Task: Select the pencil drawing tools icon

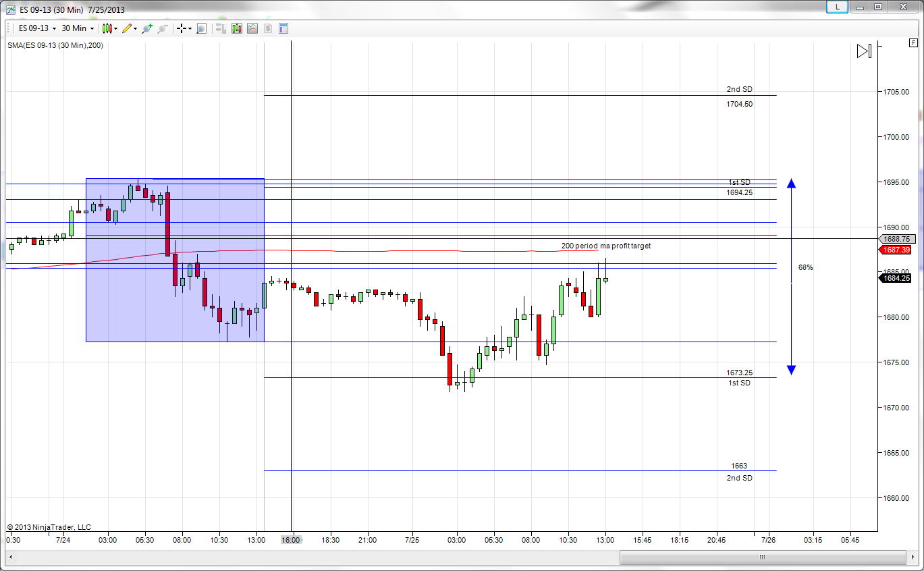Action: (127, 28)
